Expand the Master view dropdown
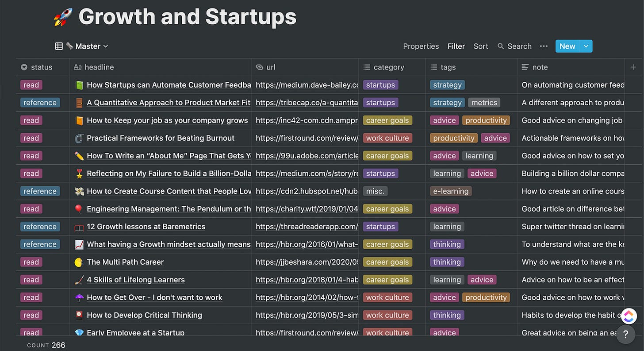Viewport: 644px width, 351px height. (105, 46)
